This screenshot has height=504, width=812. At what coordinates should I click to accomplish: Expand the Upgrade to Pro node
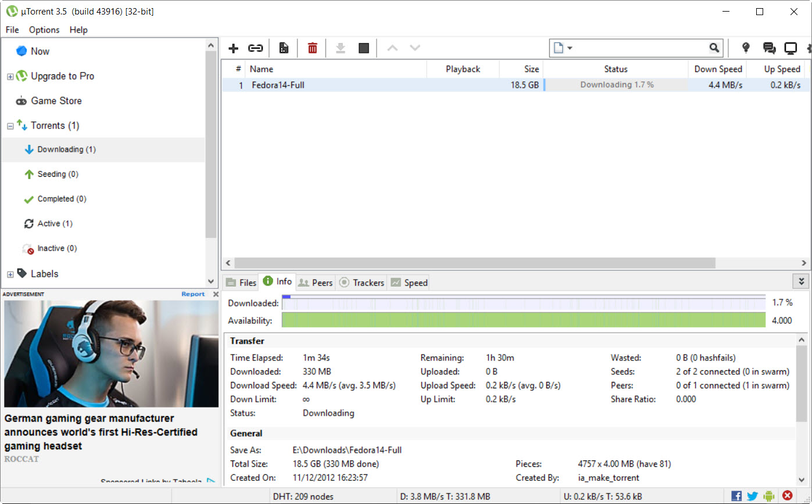[x=10, y=77]
